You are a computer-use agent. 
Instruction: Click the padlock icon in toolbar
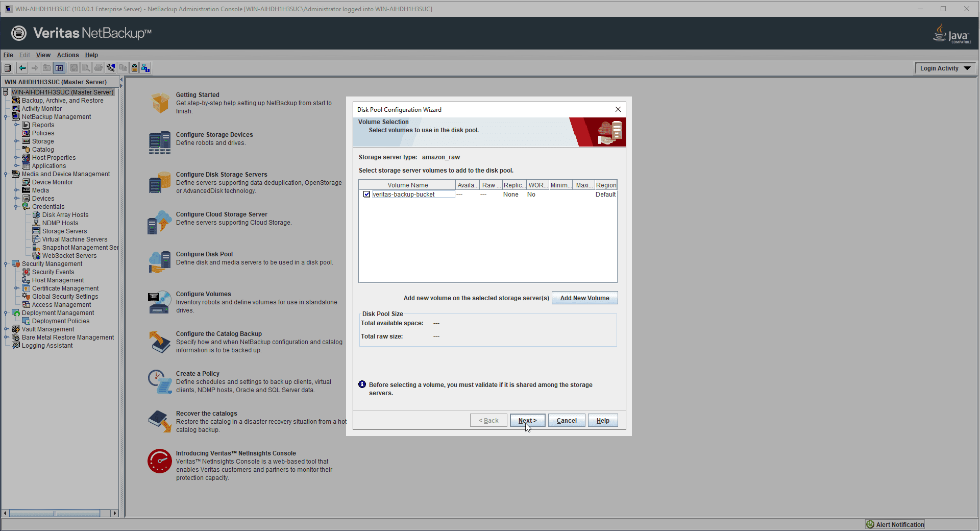[x=134, y=68]
